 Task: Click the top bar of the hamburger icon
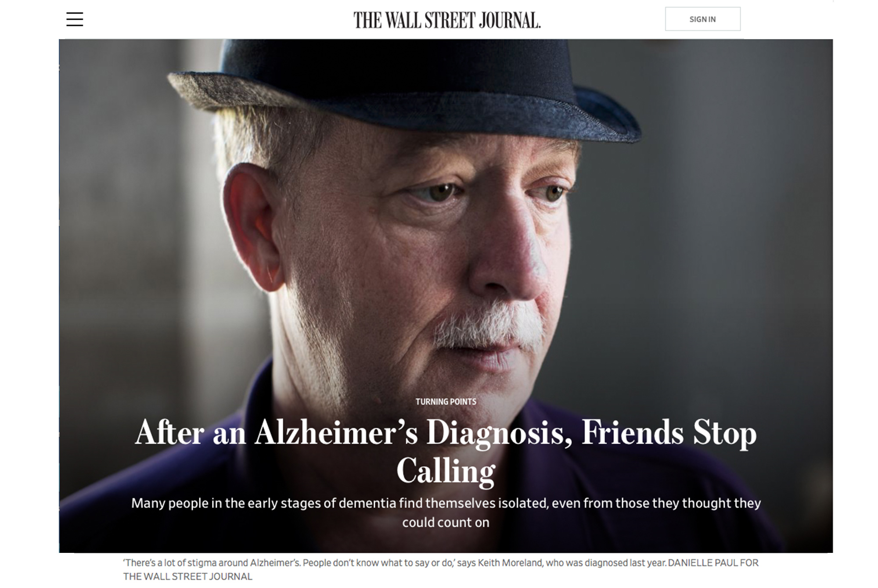75,13
